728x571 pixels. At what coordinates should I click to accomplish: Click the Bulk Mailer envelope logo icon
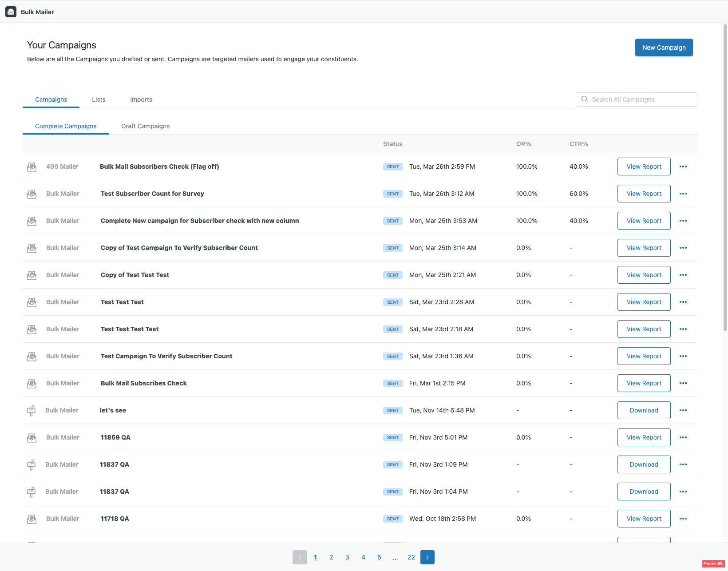pos(11,12)
